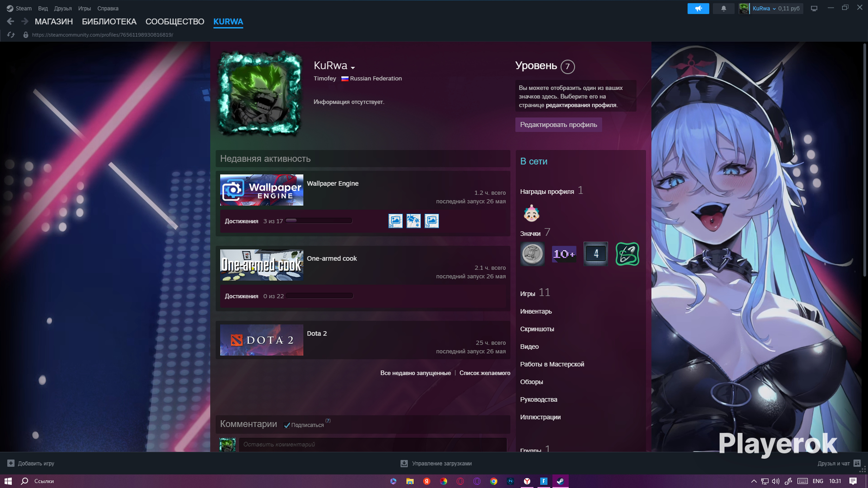Screen dimensions: 868x488
Task: Open the Значки 7 badges link
Action: [535, 233]
